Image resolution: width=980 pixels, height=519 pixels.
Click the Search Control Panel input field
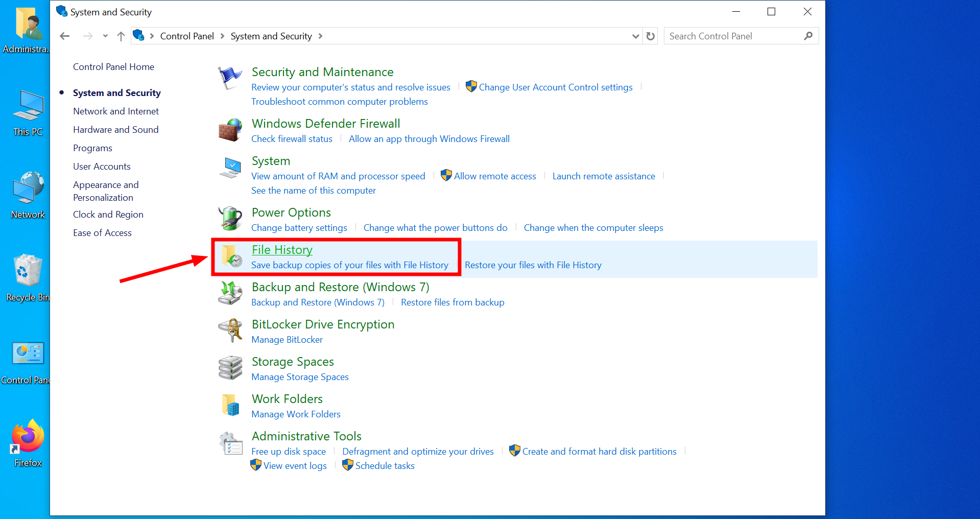pyautogui.click(x=730, y=36)
